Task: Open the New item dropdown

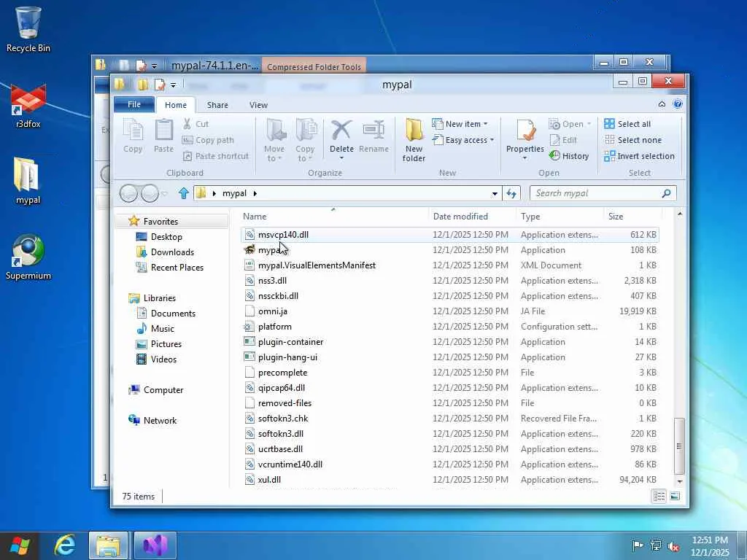Action: click(460, 124)
